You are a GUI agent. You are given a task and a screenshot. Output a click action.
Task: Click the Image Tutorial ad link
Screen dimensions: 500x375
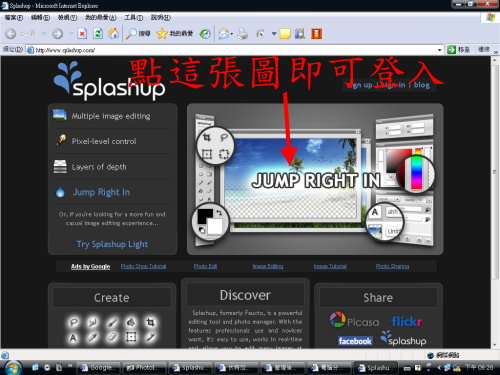coord(330,266)
